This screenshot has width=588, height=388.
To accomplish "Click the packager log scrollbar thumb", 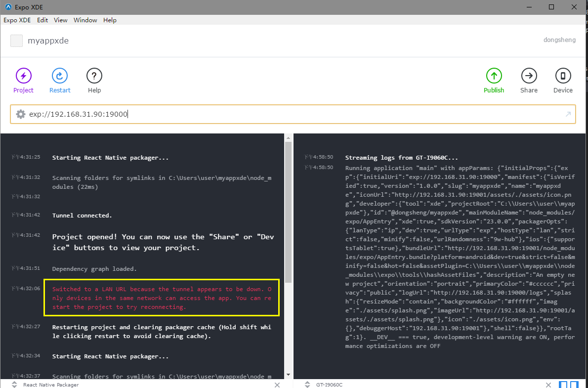I will pyautogui.click(x=289, y=212).
